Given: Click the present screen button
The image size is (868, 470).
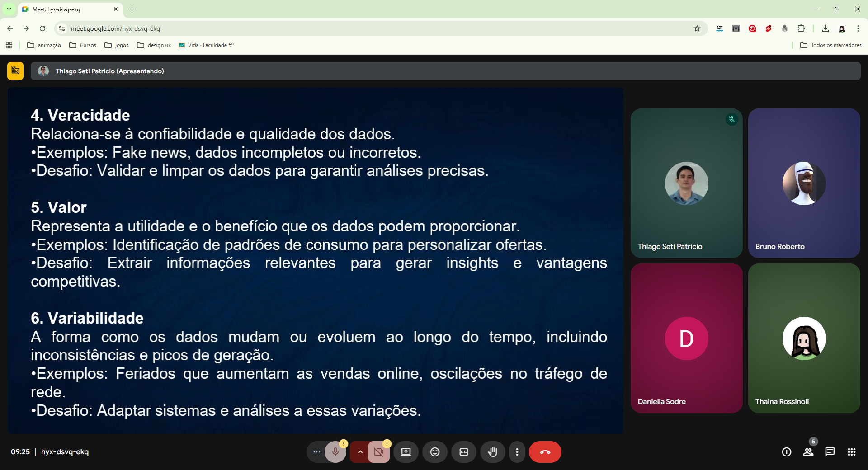Looking at the screenshot, I should click(x=406, y=452).
